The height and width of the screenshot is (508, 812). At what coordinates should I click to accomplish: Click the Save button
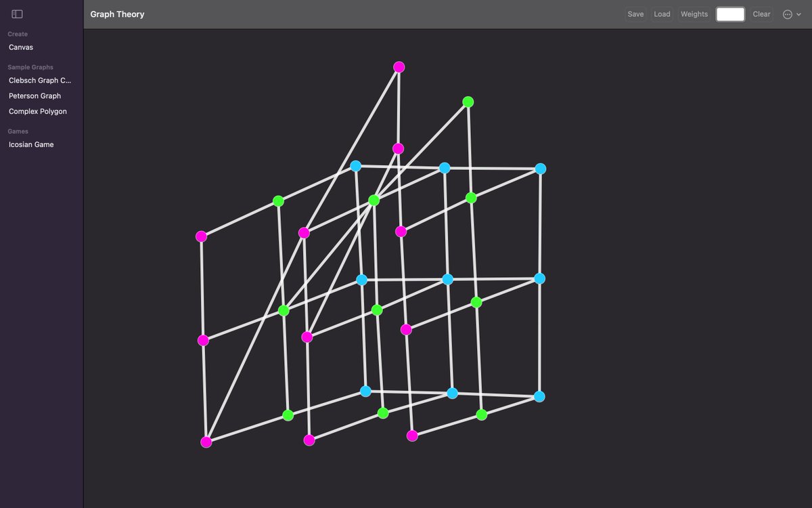click(635, 14)
